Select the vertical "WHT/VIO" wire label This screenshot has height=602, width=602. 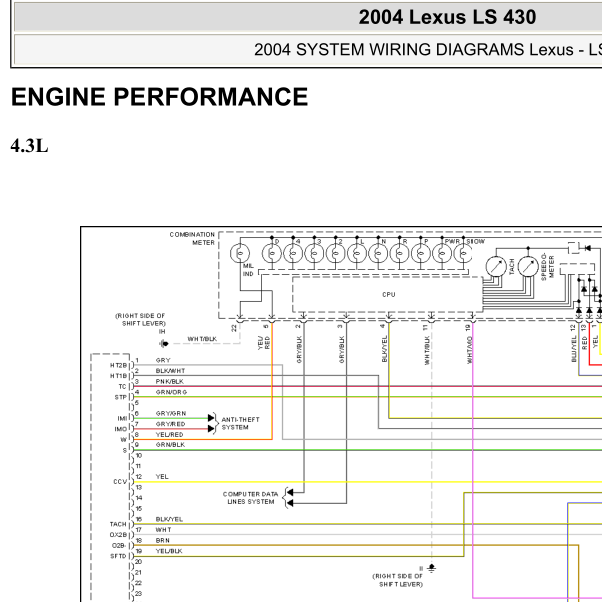pos(469,350)
